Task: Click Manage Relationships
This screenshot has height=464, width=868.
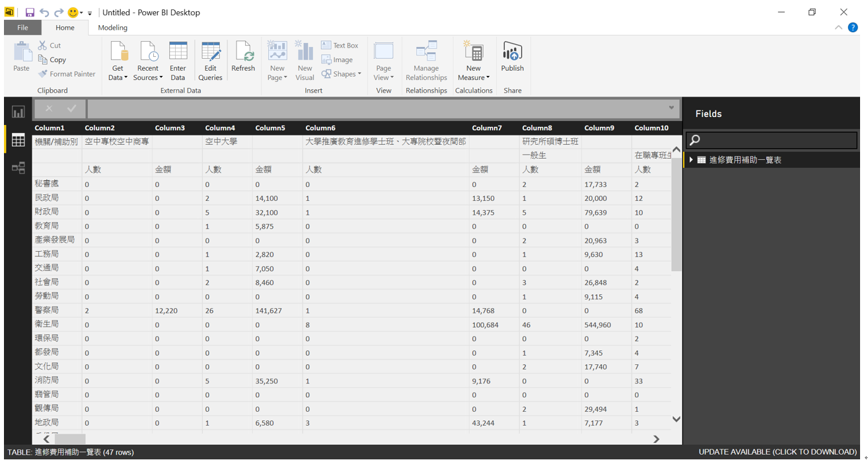Action: [426, 61]
